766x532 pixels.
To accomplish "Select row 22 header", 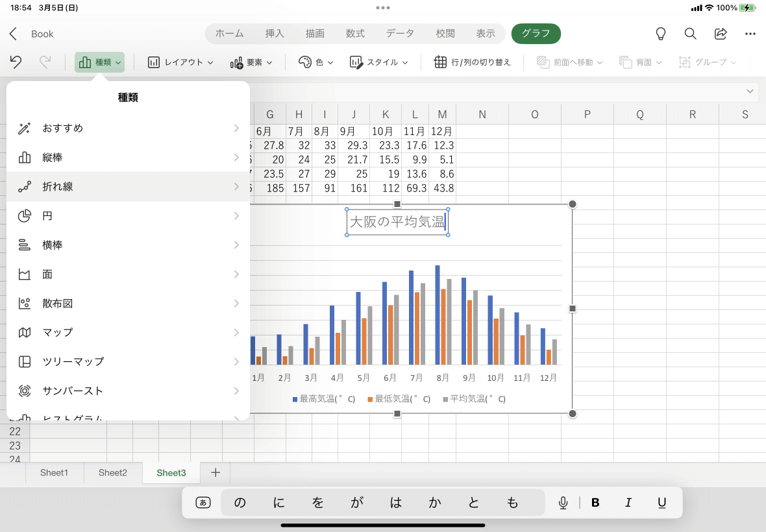I will point(15,431).
